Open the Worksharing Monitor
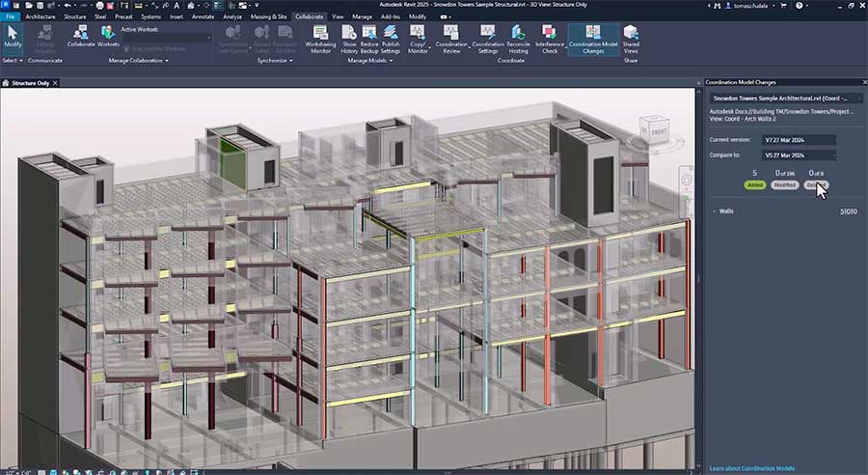Image resolution: width=868 pixels, height=475 pixels. (x=320, y=37)
